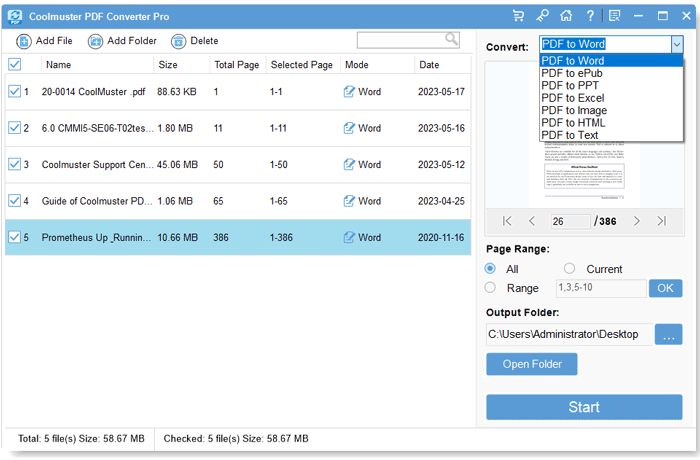Click the current page number field

(570, 221)
